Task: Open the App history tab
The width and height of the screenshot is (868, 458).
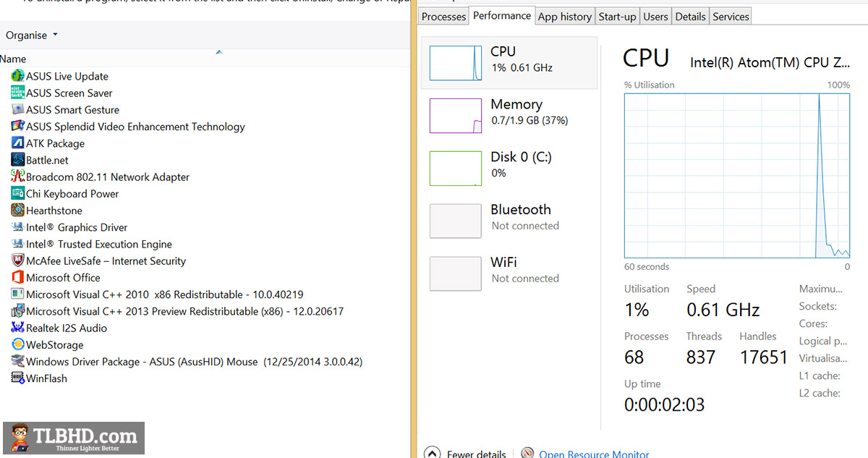Action: pyautogui.click(x=565, y=16)
